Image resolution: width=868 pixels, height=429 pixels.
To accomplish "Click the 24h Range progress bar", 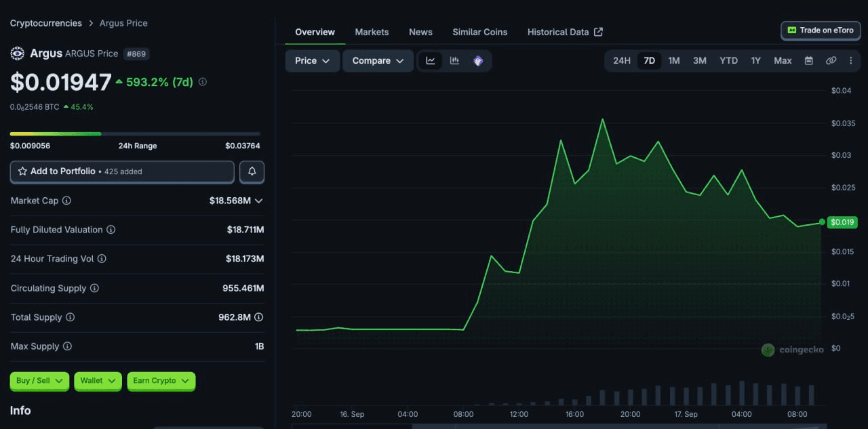I will 135,134.
